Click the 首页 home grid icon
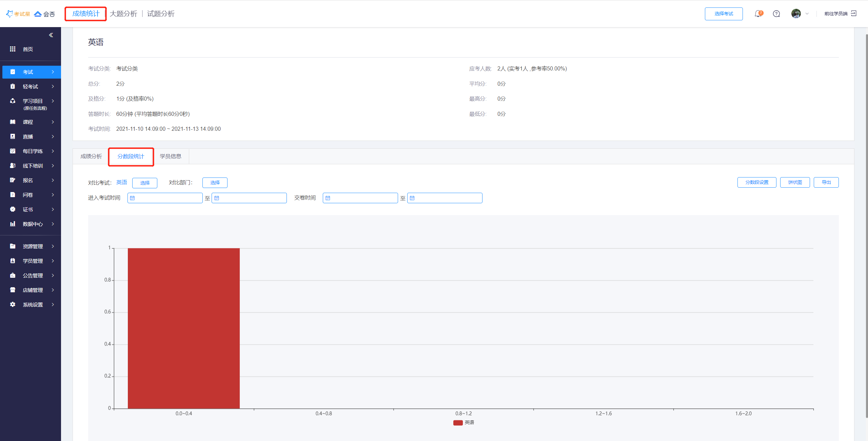The width and height of the screenshot is (868, 441). click(x=13, y=49)
